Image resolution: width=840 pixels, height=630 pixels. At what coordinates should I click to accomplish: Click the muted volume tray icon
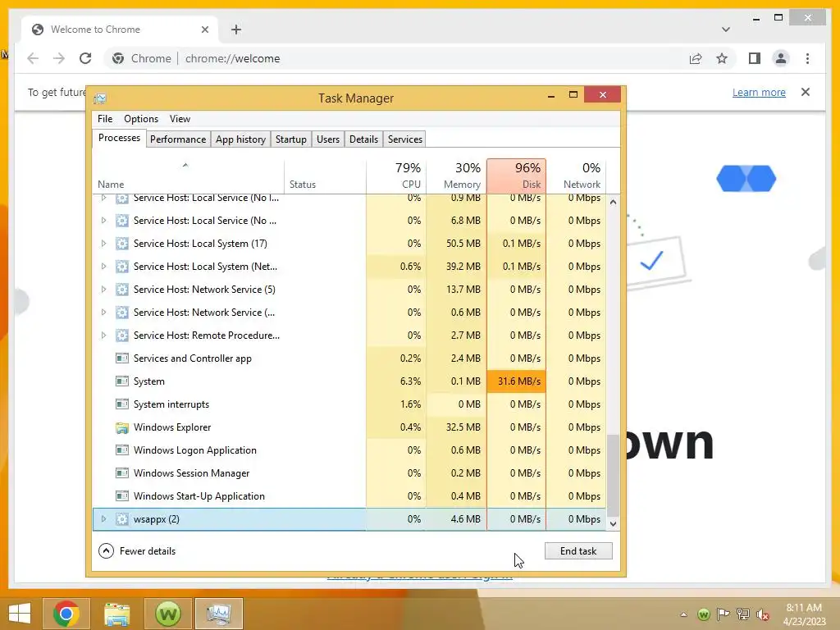[763, 614]
